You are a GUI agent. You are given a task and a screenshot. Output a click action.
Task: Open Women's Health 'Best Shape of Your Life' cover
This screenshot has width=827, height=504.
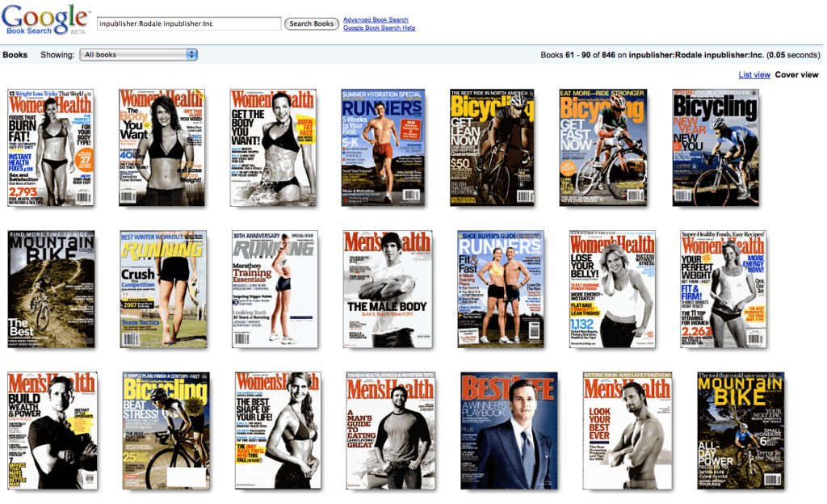tap(278, 430)
